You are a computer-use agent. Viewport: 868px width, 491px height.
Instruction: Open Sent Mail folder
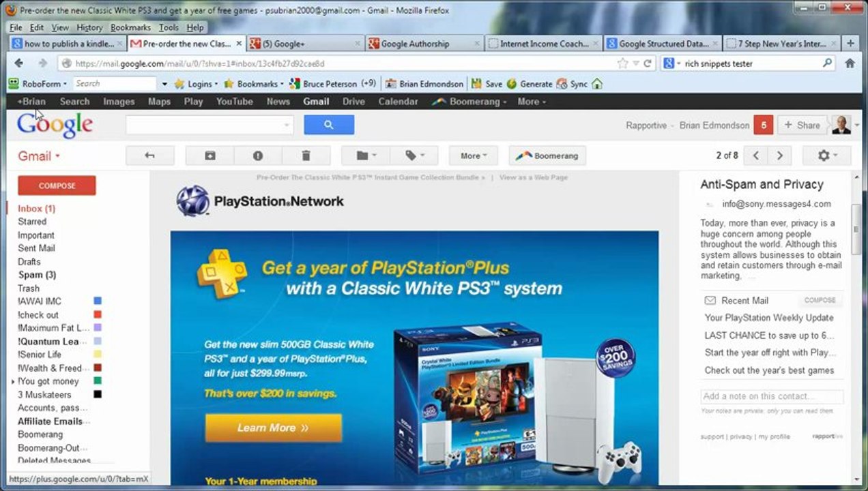36,248
